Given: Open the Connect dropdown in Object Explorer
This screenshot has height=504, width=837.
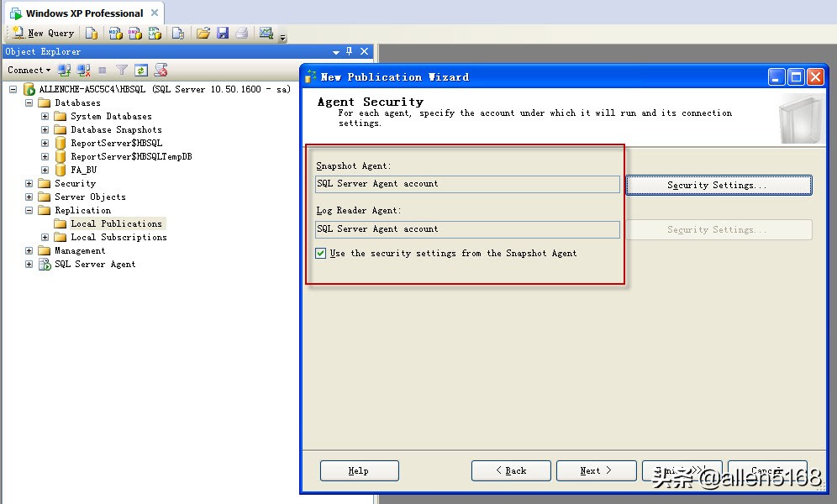Looking at the screenshot, I should click(28, 70).
